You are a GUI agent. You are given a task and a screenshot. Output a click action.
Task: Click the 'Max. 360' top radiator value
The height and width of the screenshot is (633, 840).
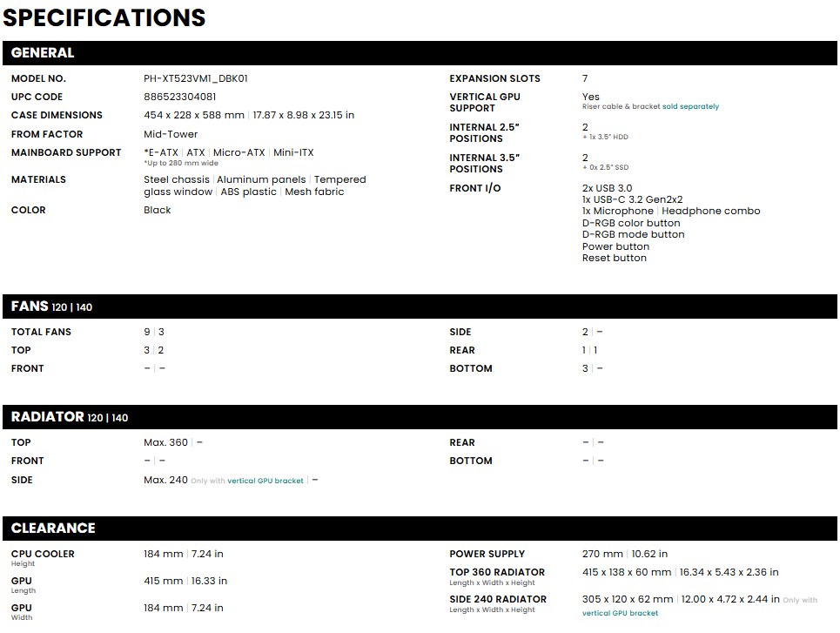point(165,442)
